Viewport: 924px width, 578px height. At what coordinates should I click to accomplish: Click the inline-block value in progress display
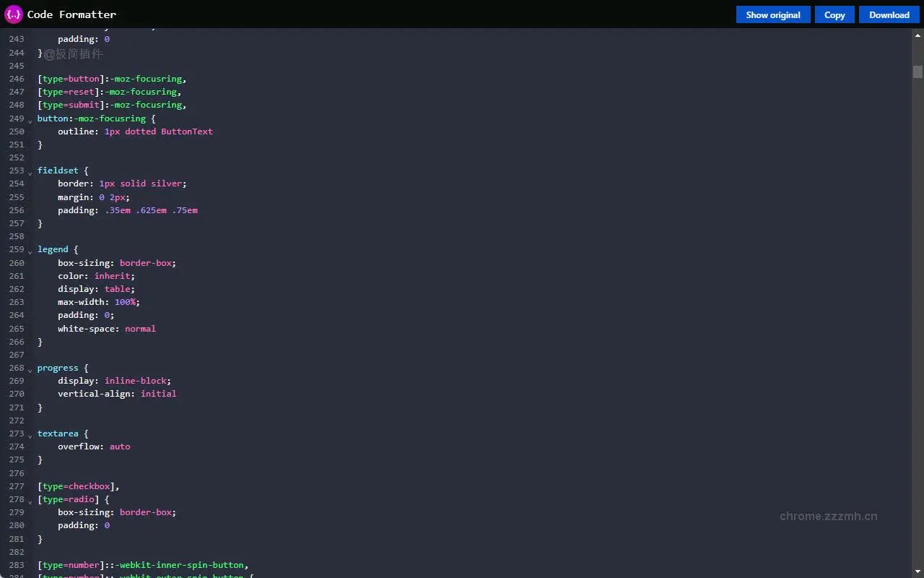tap(136, 381)
